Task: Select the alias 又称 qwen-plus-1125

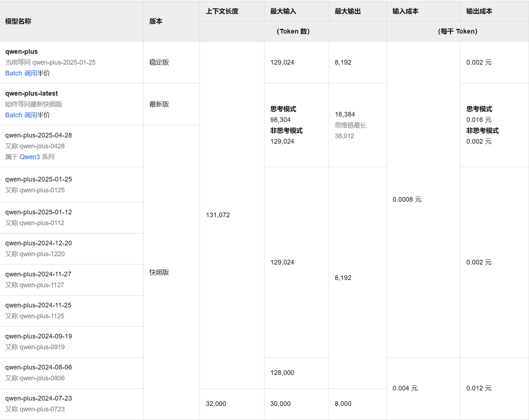Action: pyautogui.click(x=35, y=316)
